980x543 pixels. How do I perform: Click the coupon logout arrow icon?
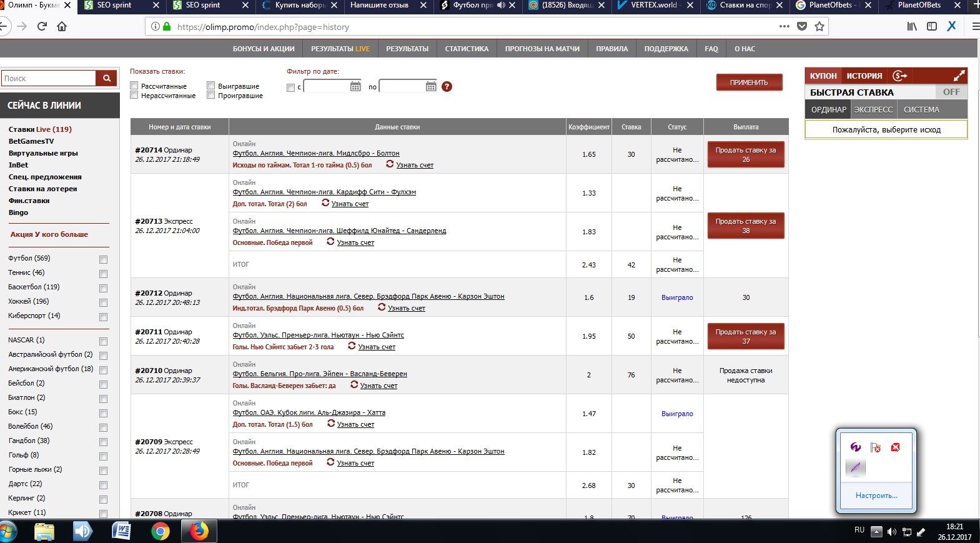click(x=899, y=76)
